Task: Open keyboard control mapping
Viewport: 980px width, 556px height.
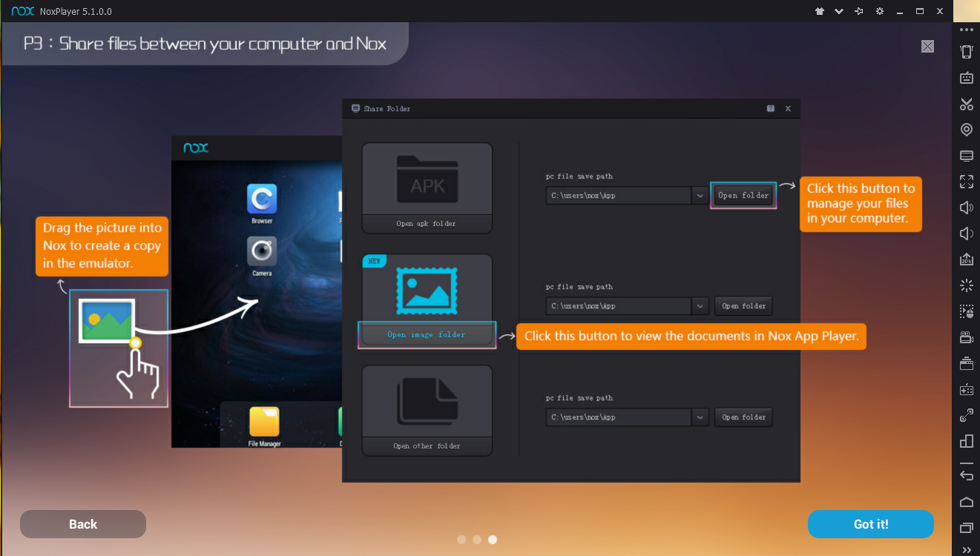Action: [x=967, y=78]
